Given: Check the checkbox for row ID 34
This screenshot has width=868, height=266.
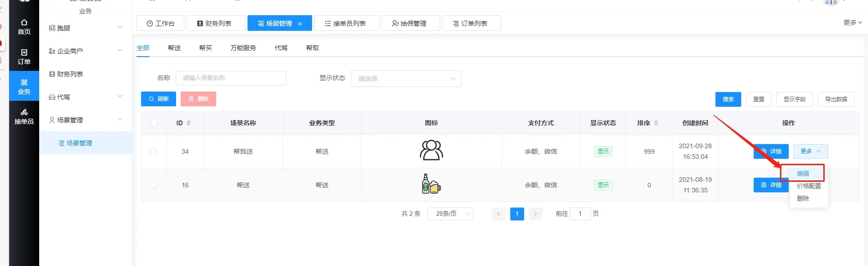Looking at the screenshot, I should tap(153, 151).
